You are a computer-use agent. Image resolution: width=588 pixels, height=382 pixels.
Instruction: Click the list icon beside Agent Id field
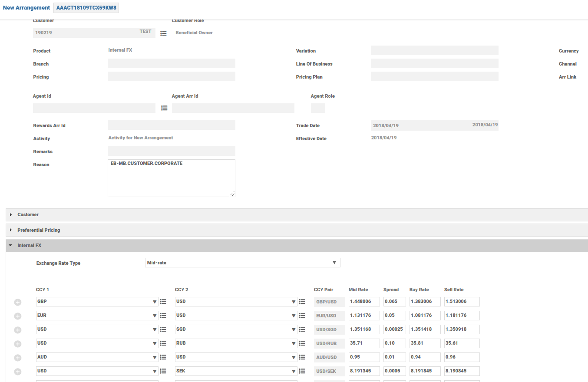tap(164, 108)
